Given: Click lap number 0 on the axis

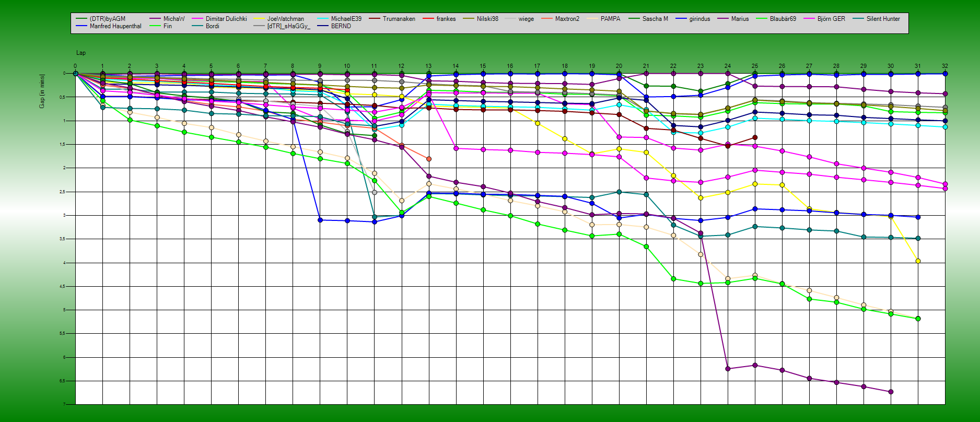Looking at the screenshot, I should tap(75, 66).
